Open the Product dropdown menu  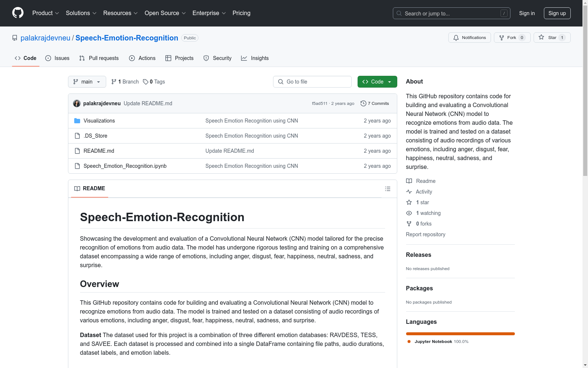pos(46,13)
